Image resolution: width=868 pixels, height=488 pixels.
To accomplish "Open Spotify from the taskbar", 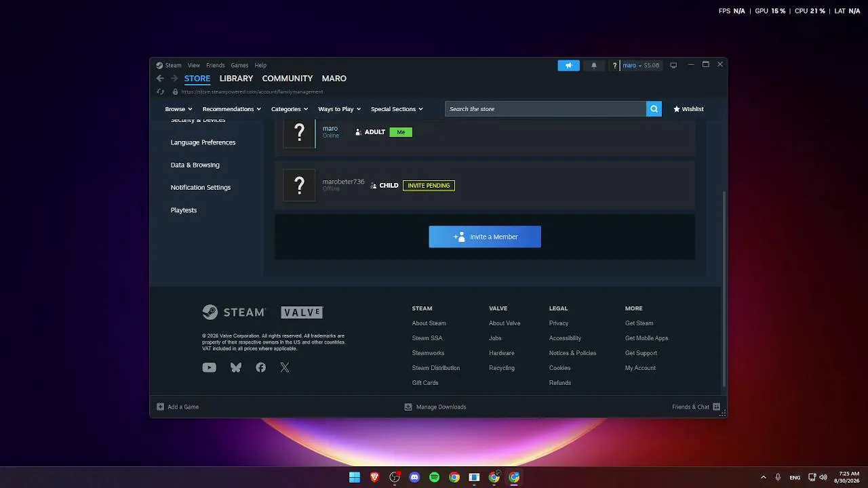I will [x=434, y=477].
